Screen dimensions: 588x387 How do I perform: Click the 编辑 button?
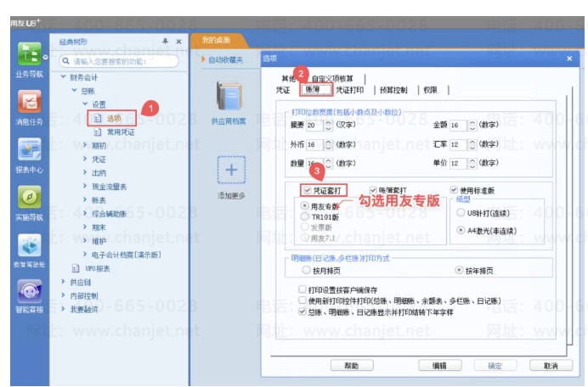click(x=439, y=365)
